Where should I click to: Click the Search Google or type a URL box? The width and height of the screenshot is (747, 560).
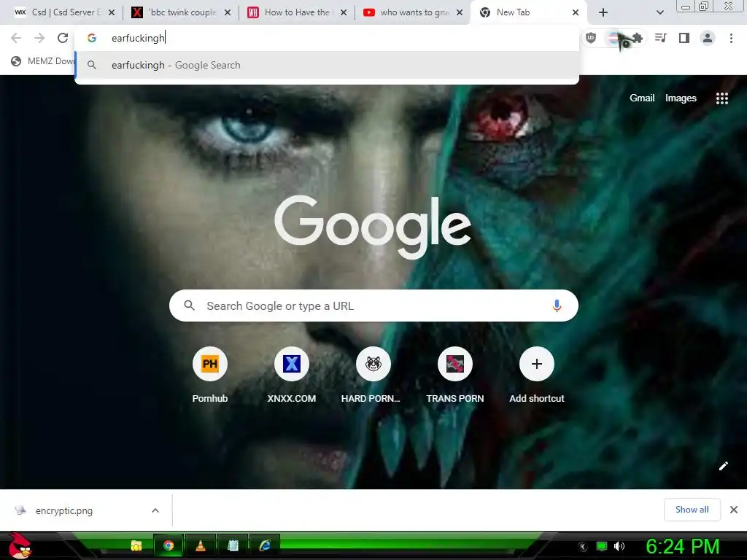point(373,306)
